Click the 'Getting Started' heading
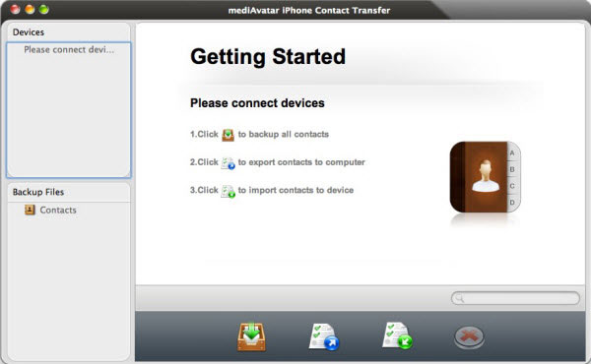591x364 pixels. (268, 57)
